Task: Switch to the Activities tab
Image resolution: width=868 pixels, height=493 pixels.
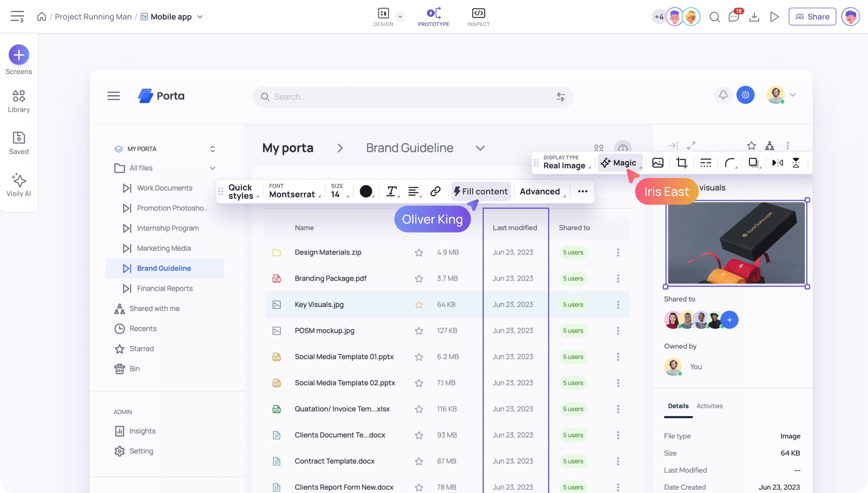Action: (x=709, y=406)
